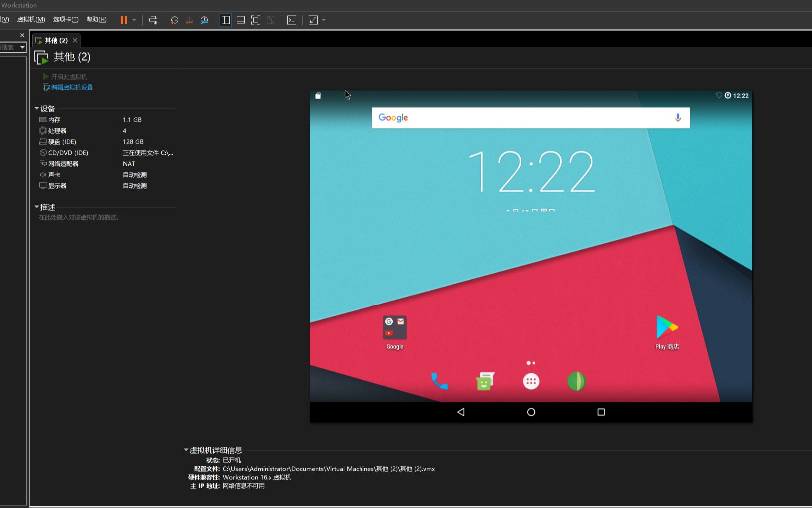Collapse the 虚拟机详细信息 section
The height and width of the screenshot is (508, 812).
(186, 450)
